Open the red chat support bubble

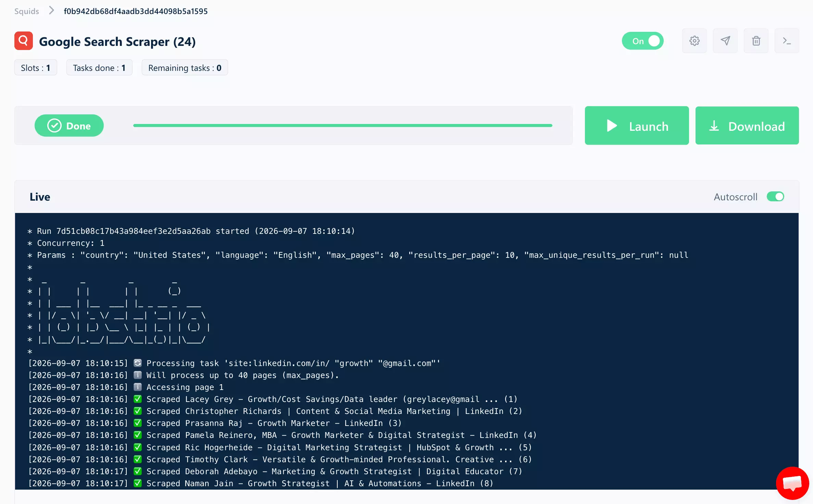[792, 483]
